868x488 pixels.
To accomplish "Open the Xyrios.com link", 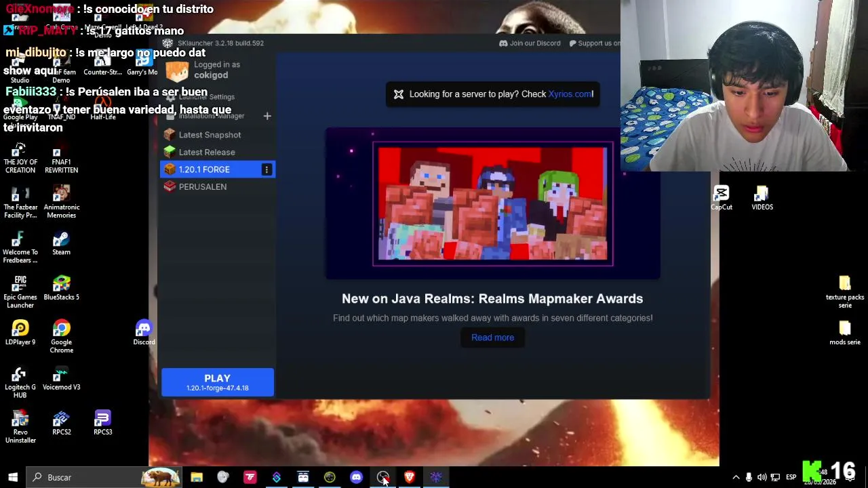I will (x=570, y=94).
